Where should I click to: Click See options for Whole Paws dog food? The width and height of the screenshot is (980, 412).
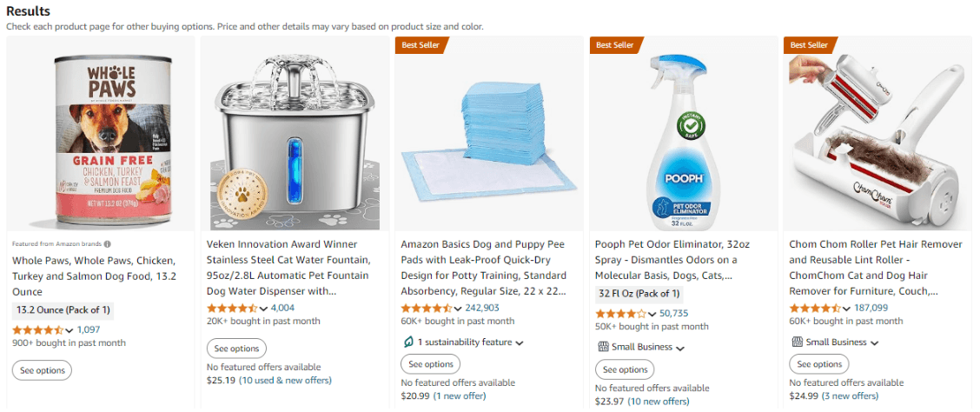[x=42, y=371]
